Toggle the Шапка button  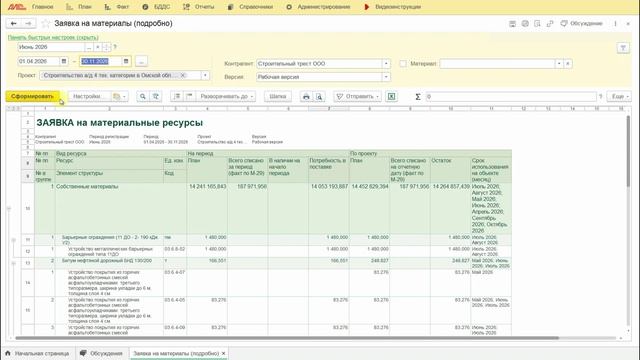point(278,97)
